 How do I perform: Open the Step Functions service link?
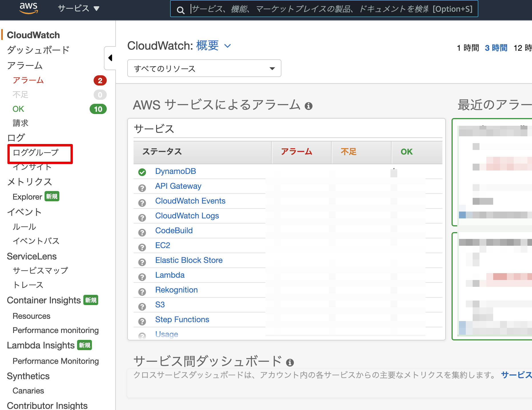click(x=182, y=319)
